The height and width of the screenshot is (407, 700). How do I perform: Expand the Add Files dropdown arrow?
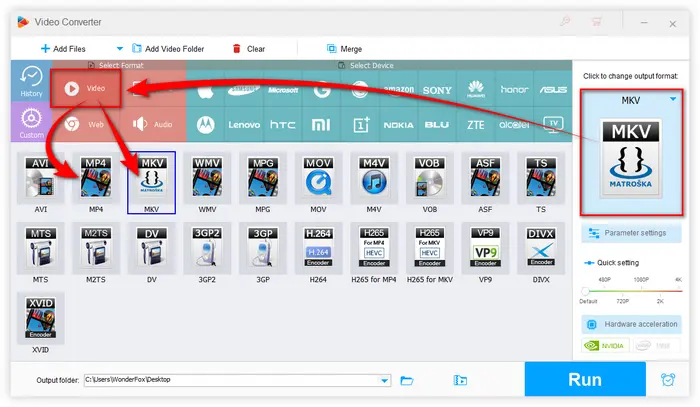[119, 49]
